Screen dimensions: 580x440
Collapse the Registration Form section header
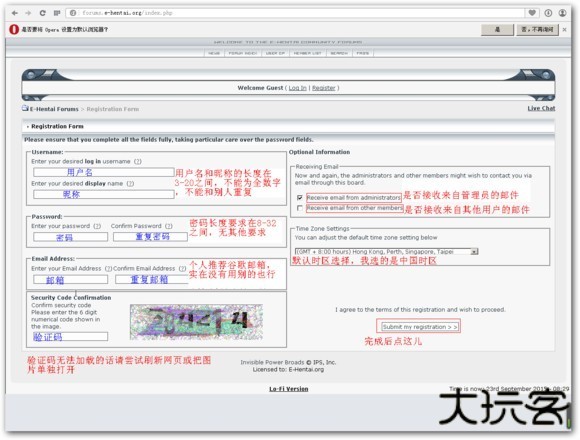point(57,126)
